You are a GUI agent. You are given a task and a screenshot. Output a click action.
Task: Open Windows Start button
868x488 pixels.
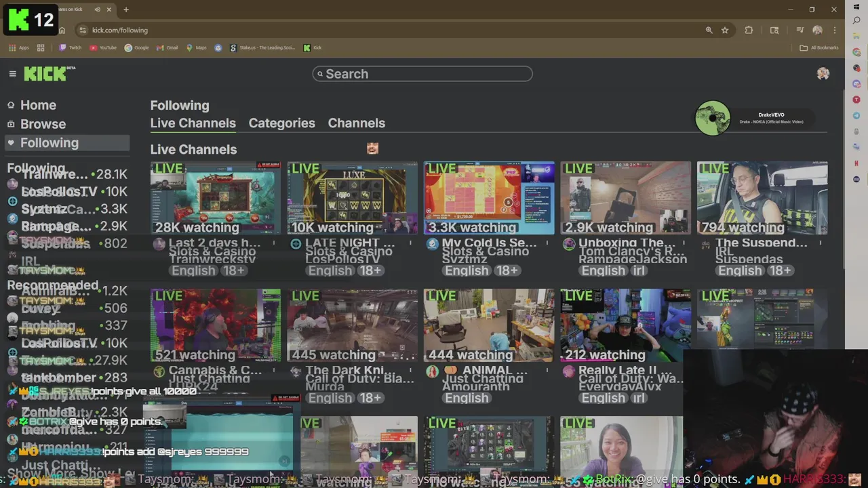[856, 8]
